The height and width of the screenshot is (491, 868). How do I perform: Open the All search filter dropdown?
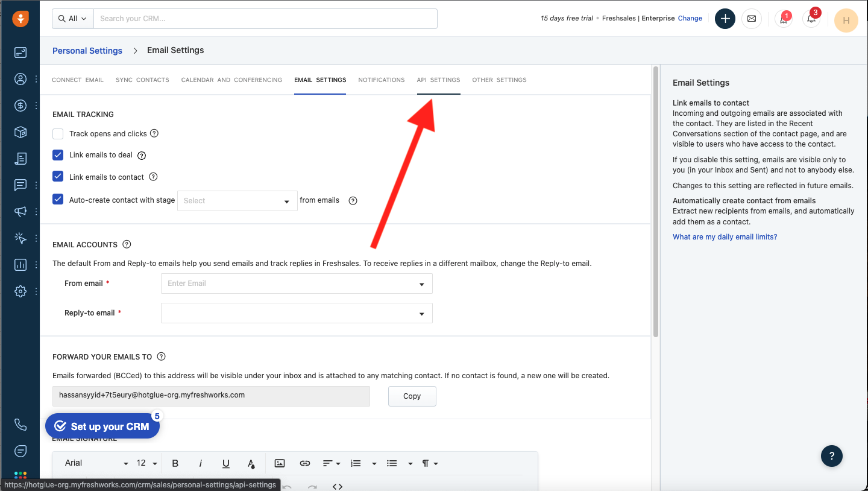[x=72, y=19]
